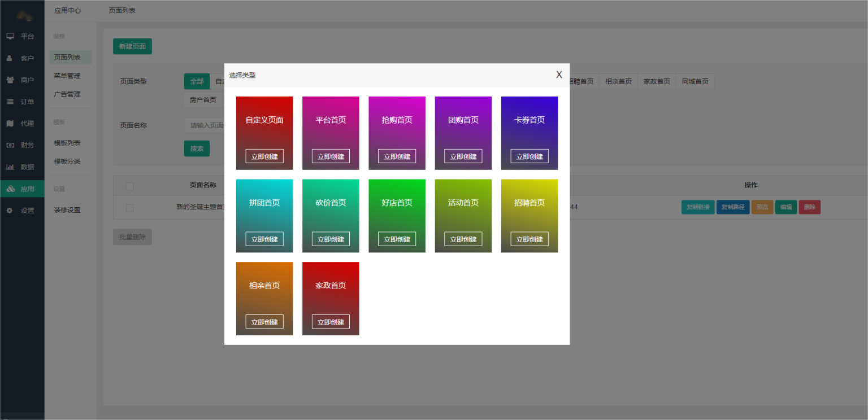Click the 平台 monitor icon in sidebar
This screenshot has width=868, height=420.
coord(10,36)
